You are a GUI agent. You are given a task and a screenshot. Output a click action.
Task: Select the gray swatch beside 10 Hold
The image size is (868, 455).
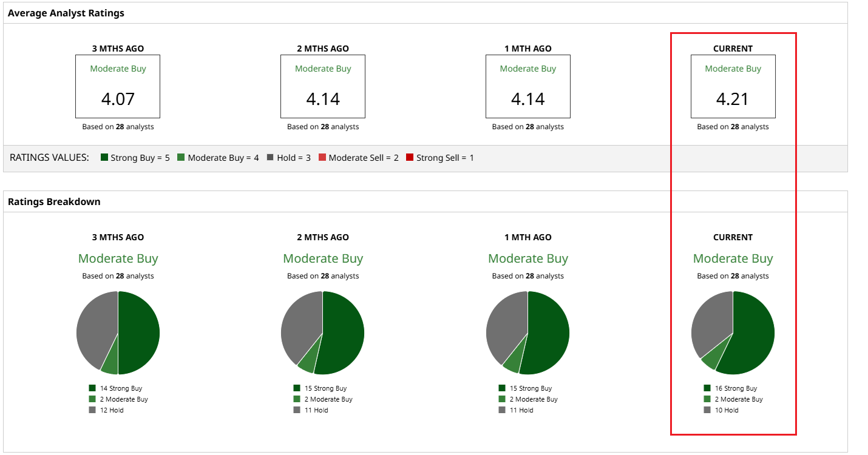[x=708, y=410]
